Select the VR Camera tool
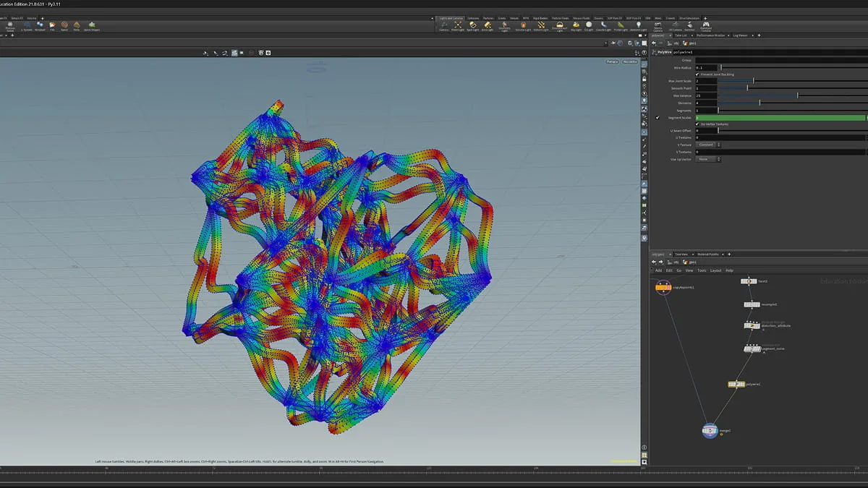Viewport: 868px width, 488px height. point(674,26)
